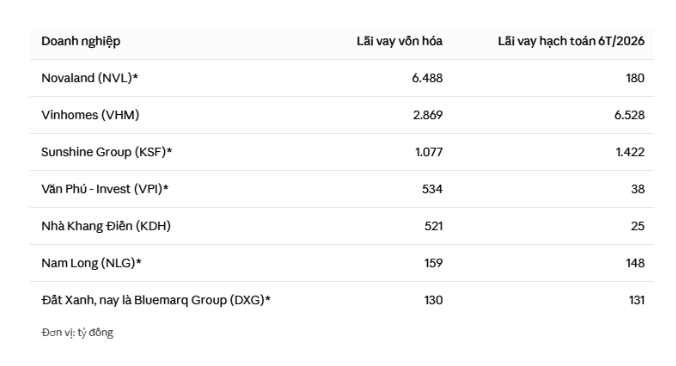
Task: Click the Lãi vay vốn hóa header
Action: [x=399, y=41]
